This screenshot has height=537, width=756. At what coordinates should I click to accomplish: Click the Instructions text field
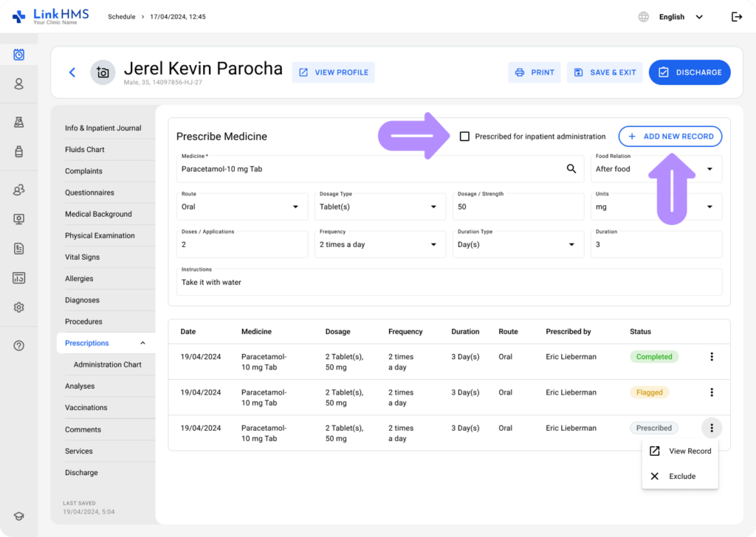coord(449,283)
